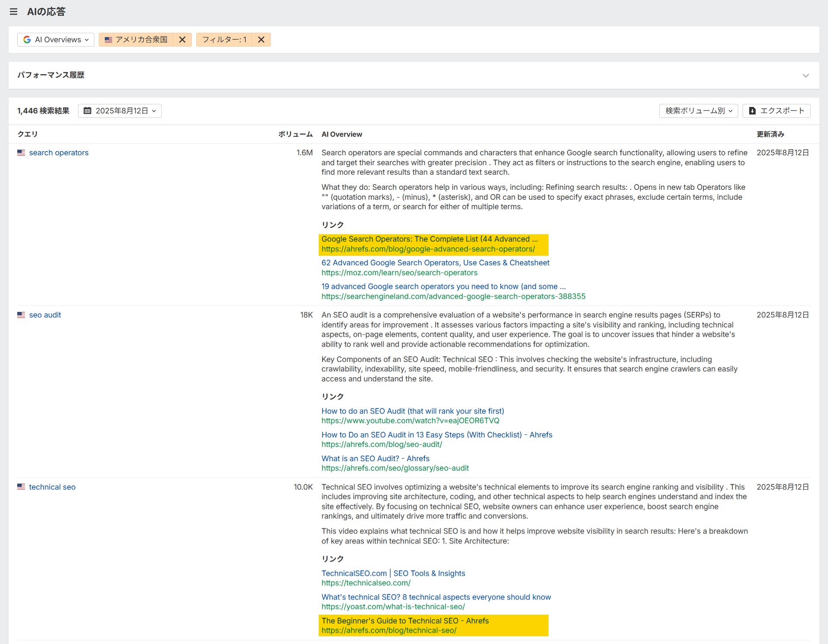Click the クエリ column header
The width and height of the screenshot is (828, 644).
(x=27, y=134)
